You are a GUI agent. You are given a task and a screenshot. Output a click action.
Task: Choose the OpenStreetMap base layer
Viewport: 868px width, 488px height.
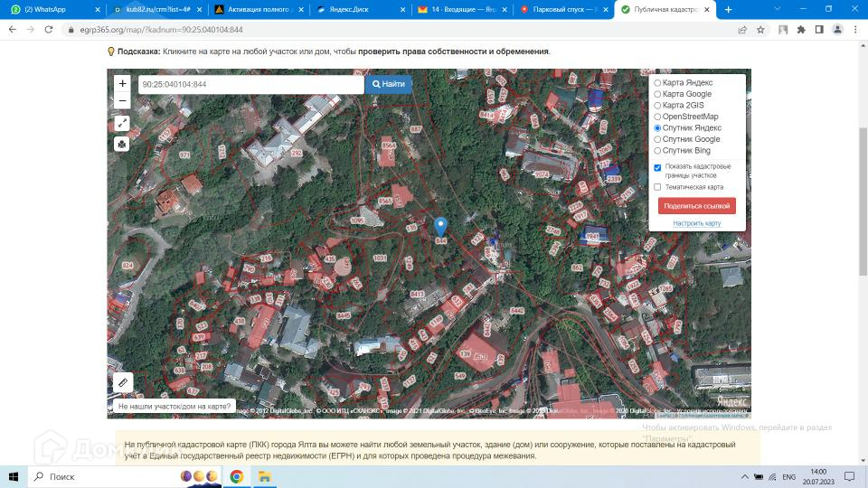pos(657,117)
